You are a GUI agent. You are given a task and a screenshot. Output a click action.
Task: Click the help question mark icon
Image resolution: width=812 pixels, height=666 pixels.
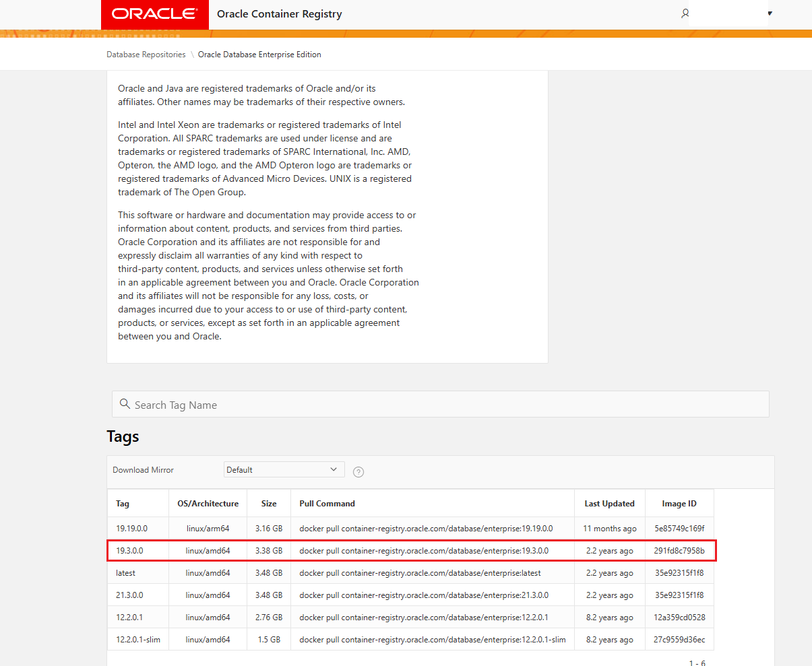click(358, 471)
